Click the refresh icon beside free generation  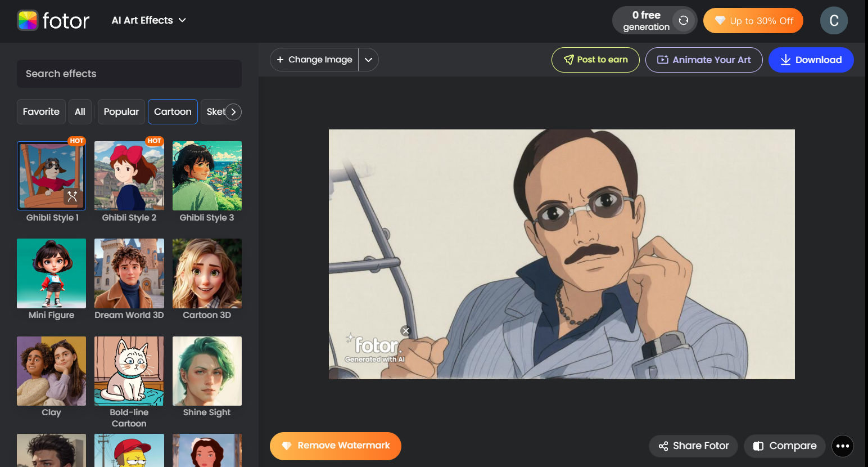coord(684,20)
